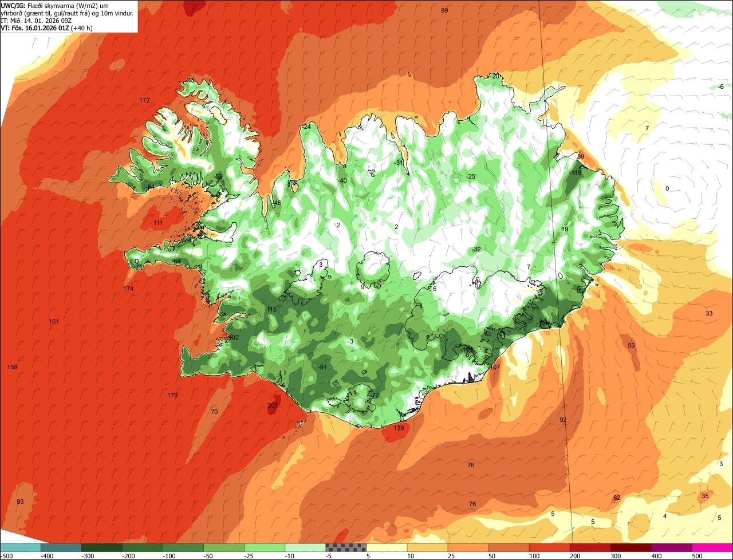
Task: Select the map value 107
Action: [x=495, y=367]
